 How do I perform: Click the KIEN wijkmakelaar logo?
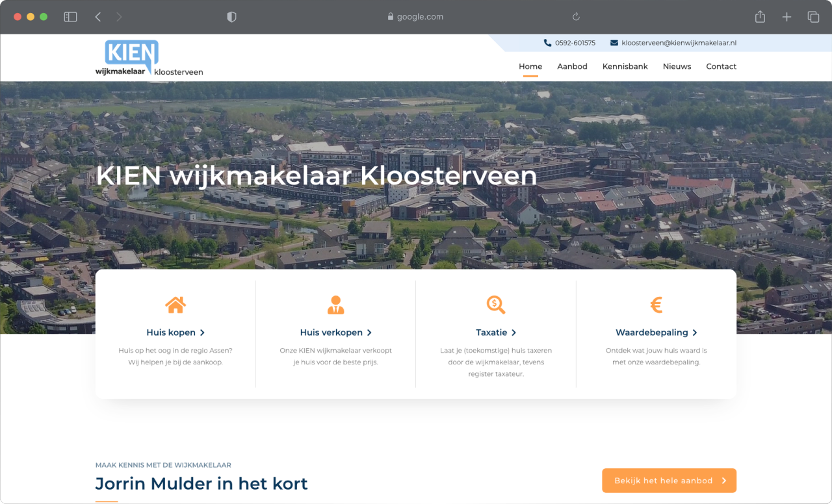point(149,58)
